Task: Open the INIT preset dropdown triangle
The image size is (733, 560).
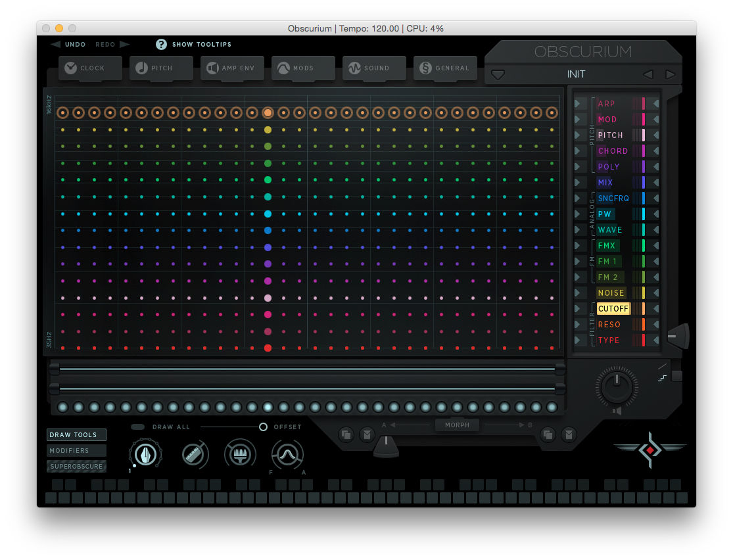Action: pyautogui.click(x=498, y=75)
